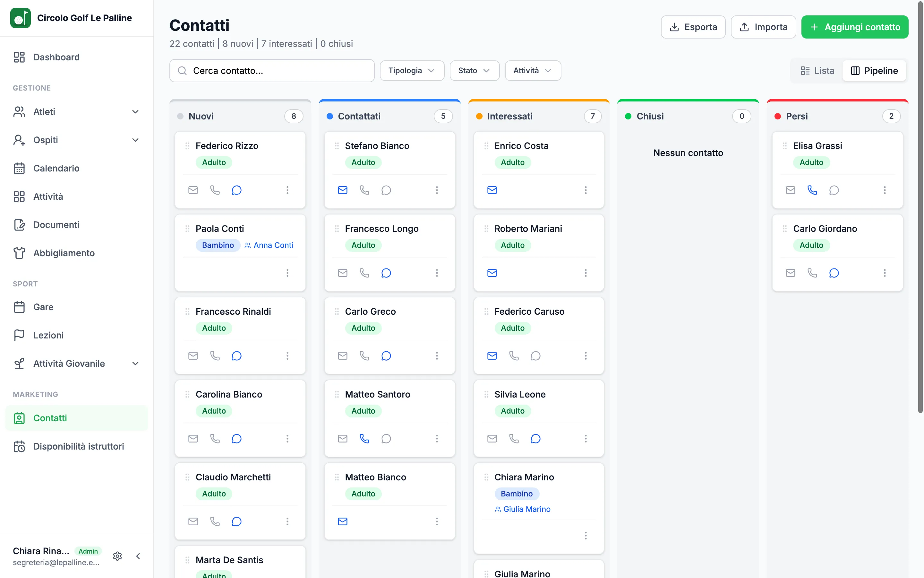924x578 pixels.
Task: Open Abbigliamento from the sidebar
Action: [77, 253]
